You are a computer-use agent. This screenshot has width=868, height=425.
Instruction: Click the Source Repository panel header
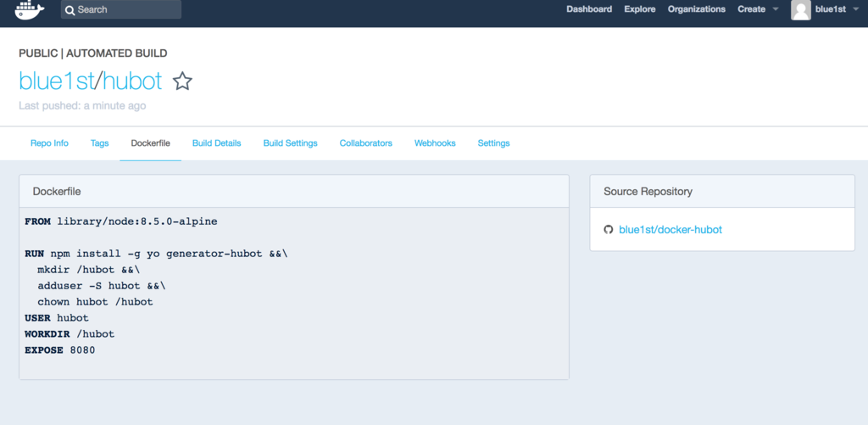(x=722, y=191)
